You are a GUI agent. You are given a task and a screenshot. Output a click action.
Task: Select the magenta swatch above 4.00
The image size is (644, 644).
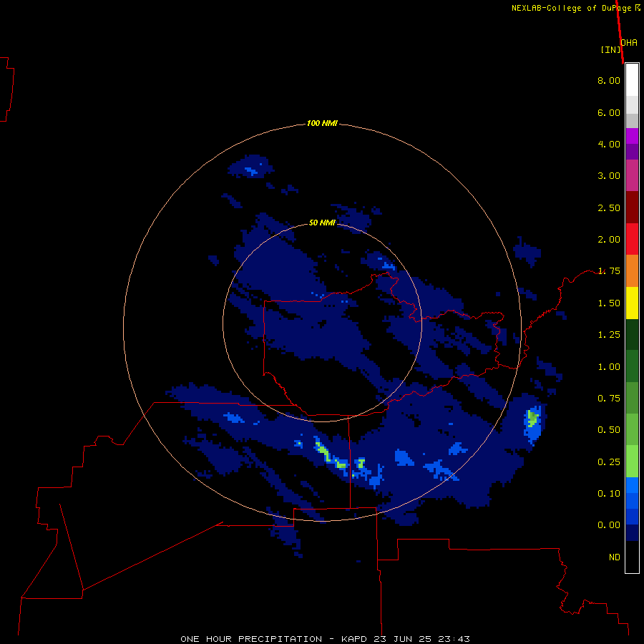[x=632, y=136]
